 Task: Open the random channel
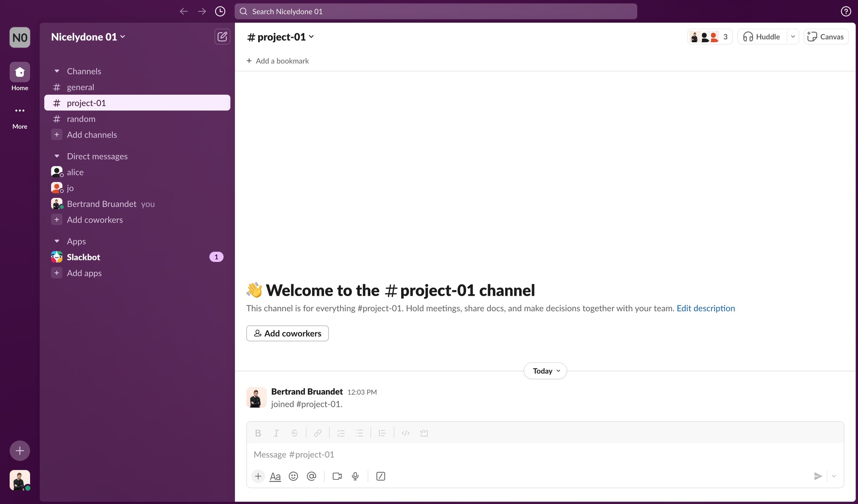coord(137,119)
